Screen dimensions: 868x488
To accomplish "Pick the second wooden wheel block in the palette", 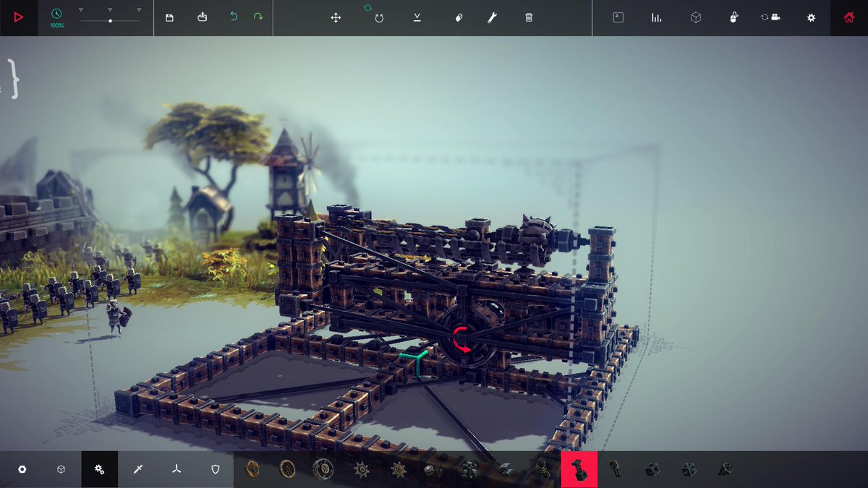I will 287,469.
